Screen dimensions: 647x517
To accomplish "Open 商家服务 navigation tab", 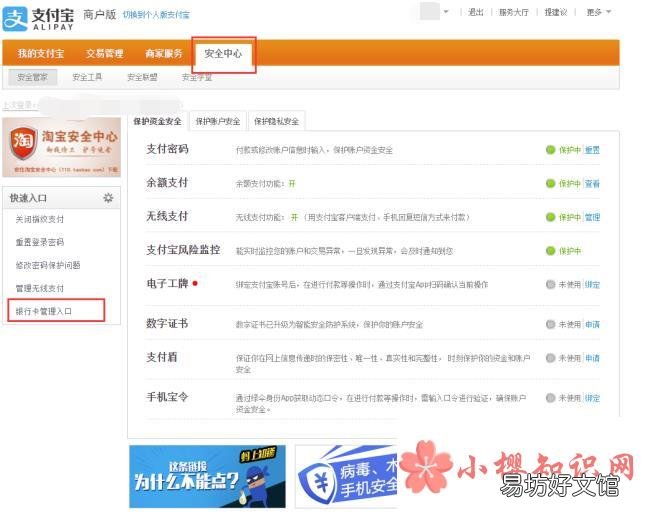I will point(164,53).
